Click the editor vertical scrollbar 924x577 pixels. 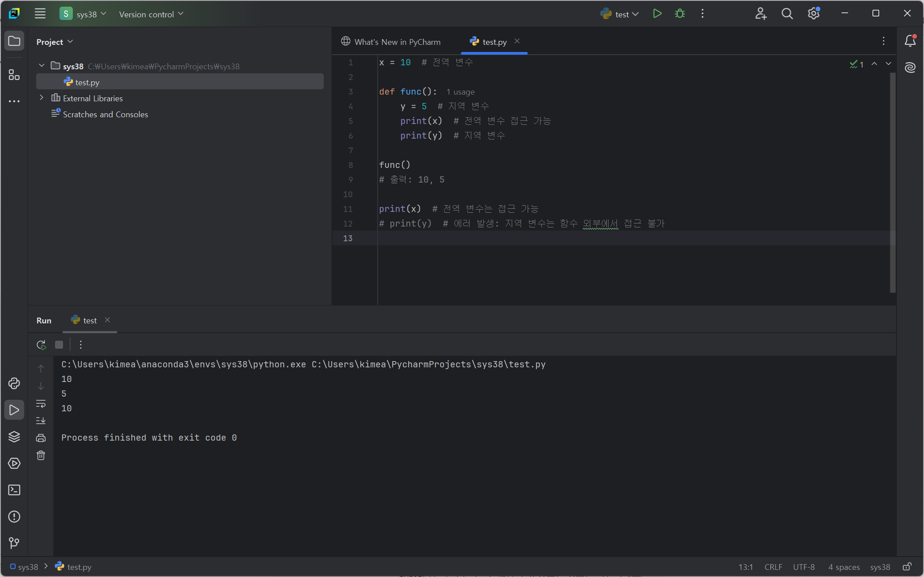892,182
